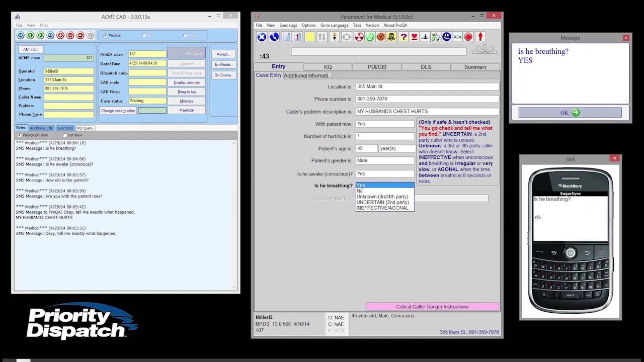Select the List View radio button
Viewport: 644px width, 362px height.
pyautogui.click(x=65, y=135)
